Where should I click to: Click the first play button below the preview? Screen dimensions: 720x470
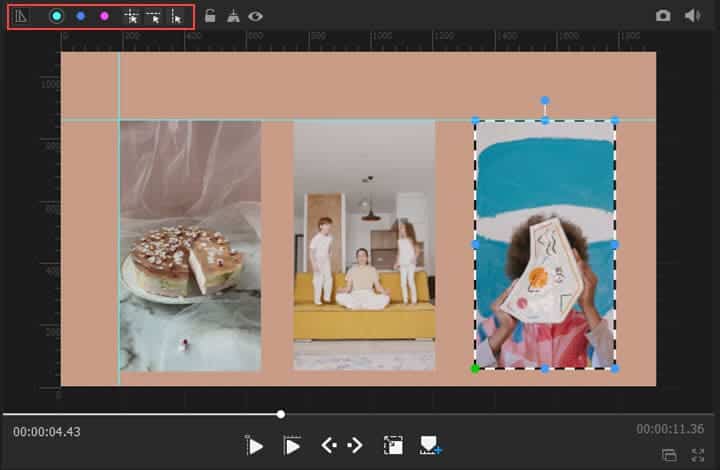click(x=255, y=446)
